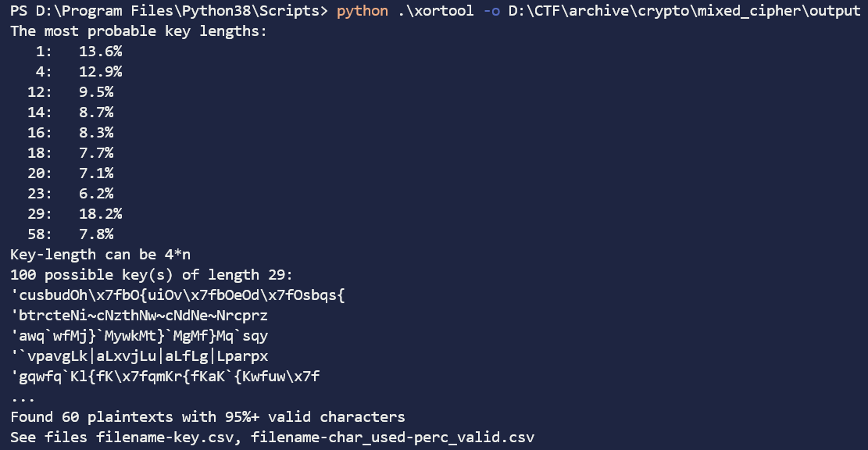Click the 8.7% probability for length 14
This screenshot has height=450, width=868.
click(96, 112)
